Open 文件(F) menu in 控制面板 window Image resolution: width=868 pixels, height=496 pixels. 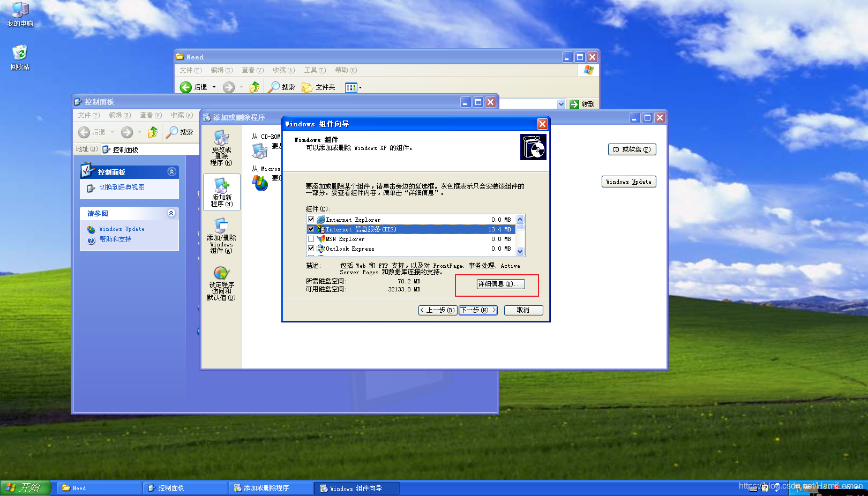(x=89, y=115)
